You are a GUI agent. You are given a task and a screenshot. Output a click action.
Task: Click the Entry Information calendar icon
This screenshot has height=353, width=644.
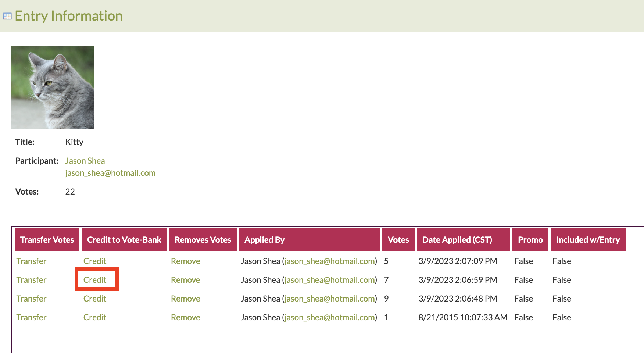[7, 16]
